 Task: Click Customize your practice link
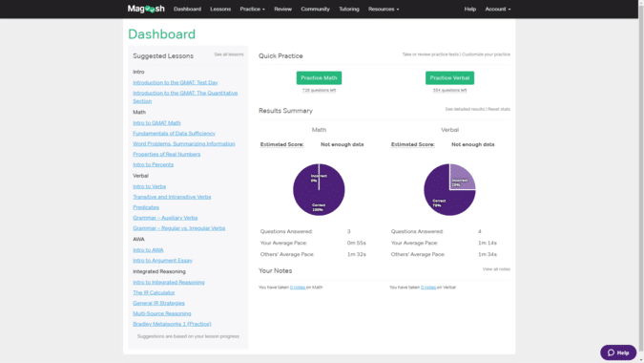click(486, 54)
